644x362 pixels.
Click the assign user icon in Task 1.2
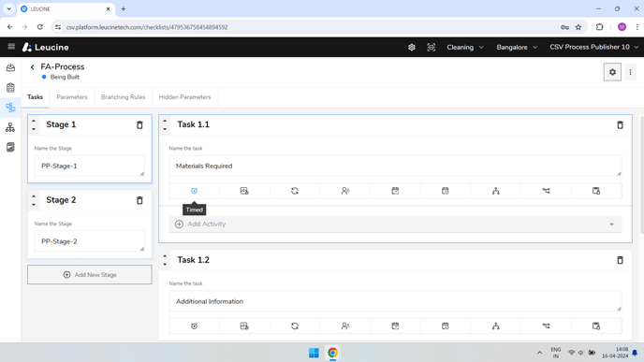(x=345, y=326)
